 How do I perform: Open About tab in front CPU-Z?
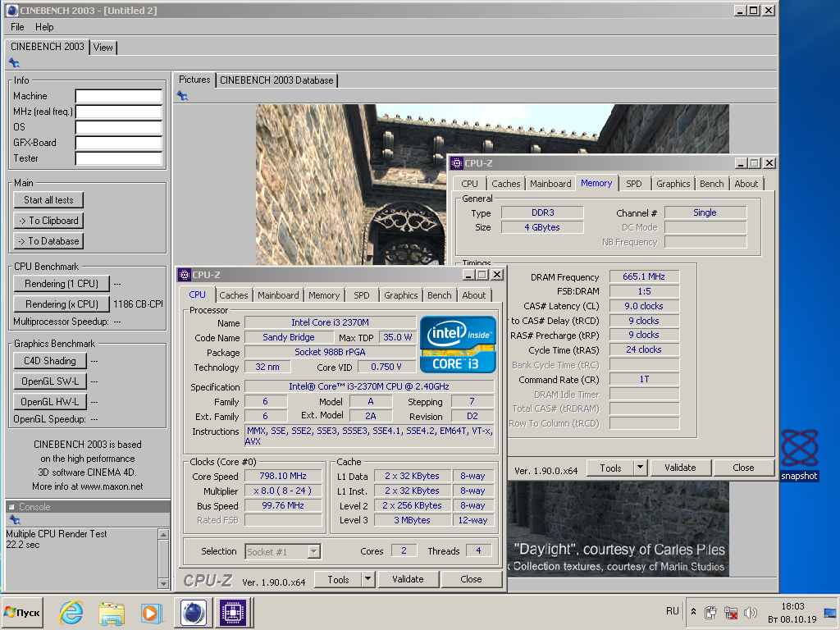474,295
